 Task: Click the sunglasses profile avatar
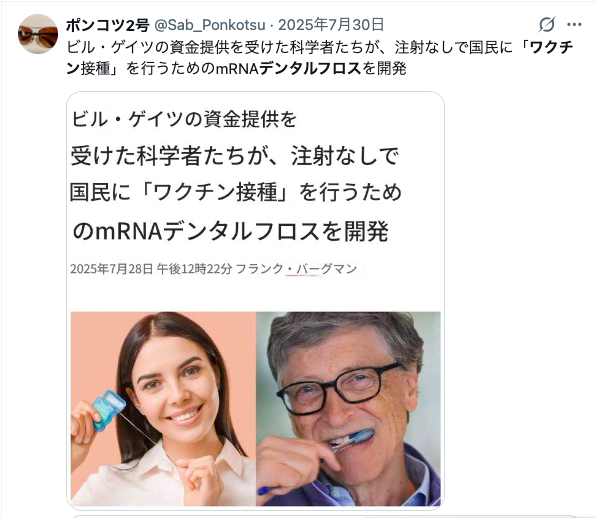pyautogui.click(x=38, y=34)
